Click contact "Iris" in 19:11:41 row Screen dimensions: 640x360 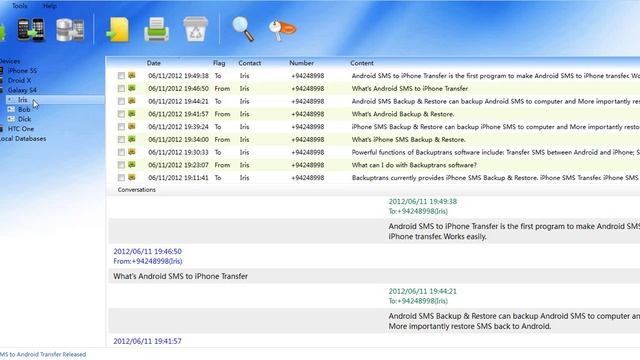(x=244, y=178)
